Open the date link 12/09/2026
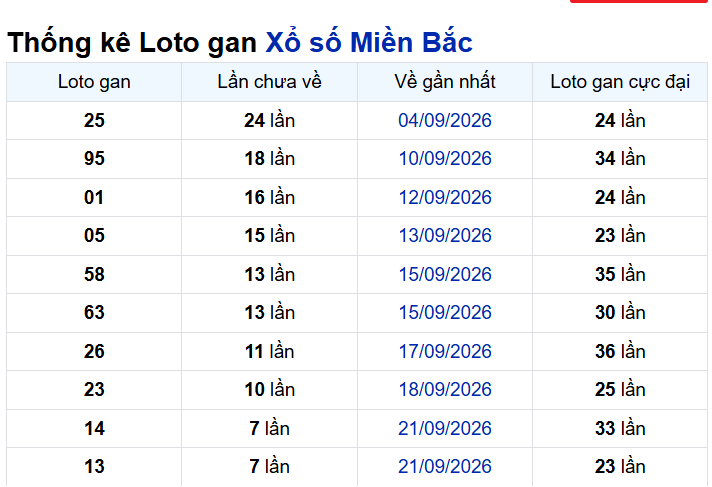 click(x=445, y=198)
